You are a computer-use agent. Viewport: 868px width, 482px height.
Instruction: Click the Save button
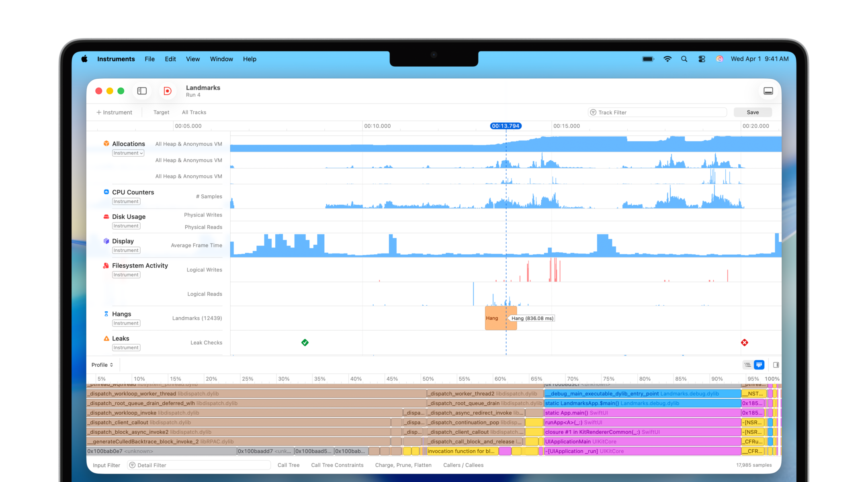[752, 112]
